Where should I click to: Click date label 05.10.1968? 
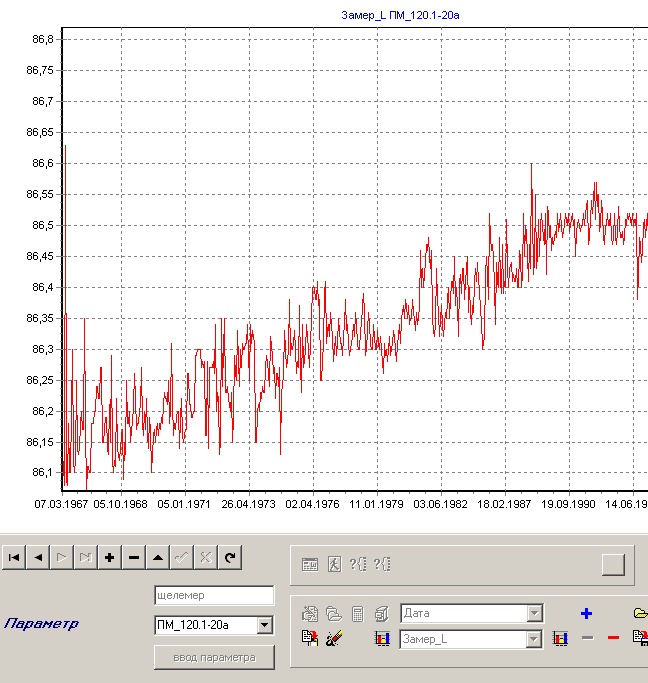click(x=121, y=504)
